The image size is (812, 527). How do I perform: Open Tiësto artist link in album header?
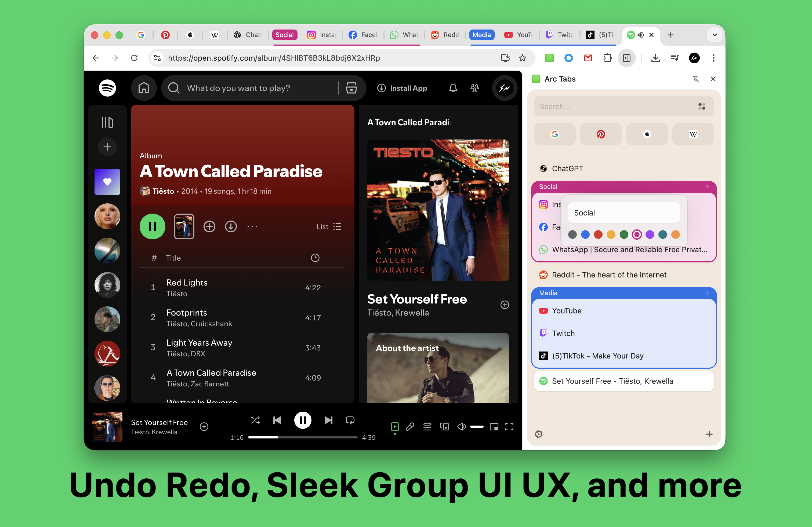point(163,191)
